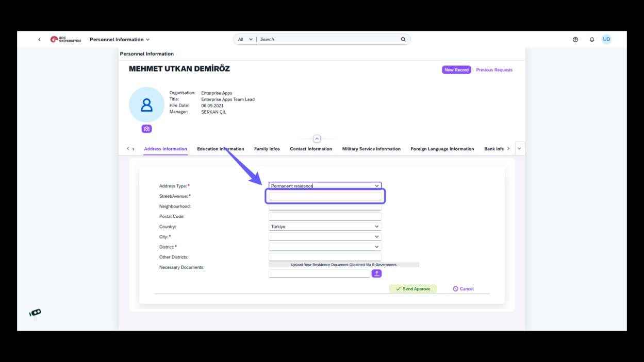Click the New Record button

(x=456, y=70)
